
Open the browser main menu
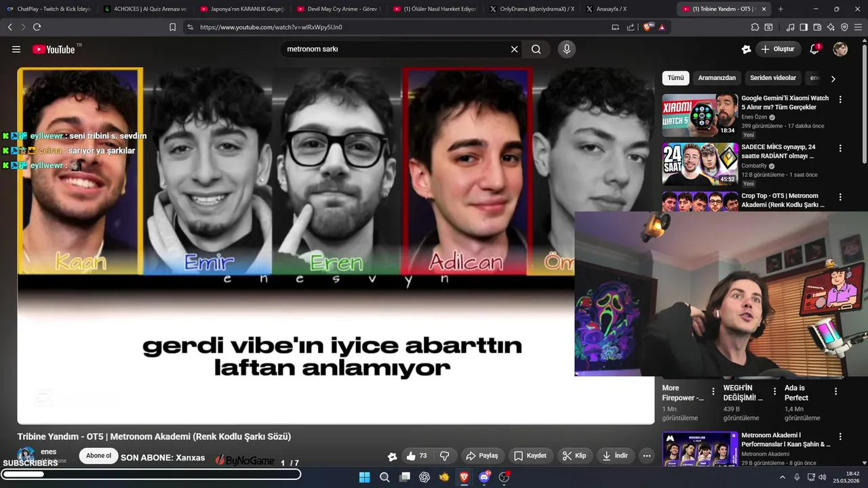[858, 27]
